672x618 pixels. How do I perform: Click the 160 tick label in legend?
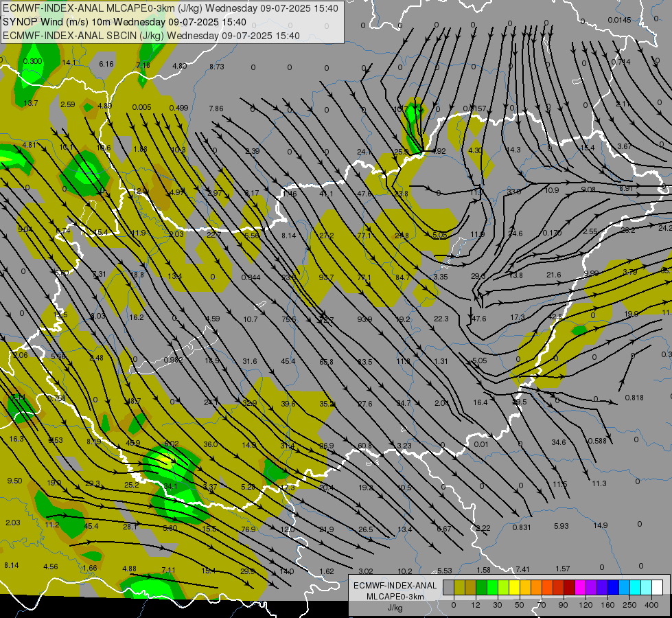click(607, 605)
